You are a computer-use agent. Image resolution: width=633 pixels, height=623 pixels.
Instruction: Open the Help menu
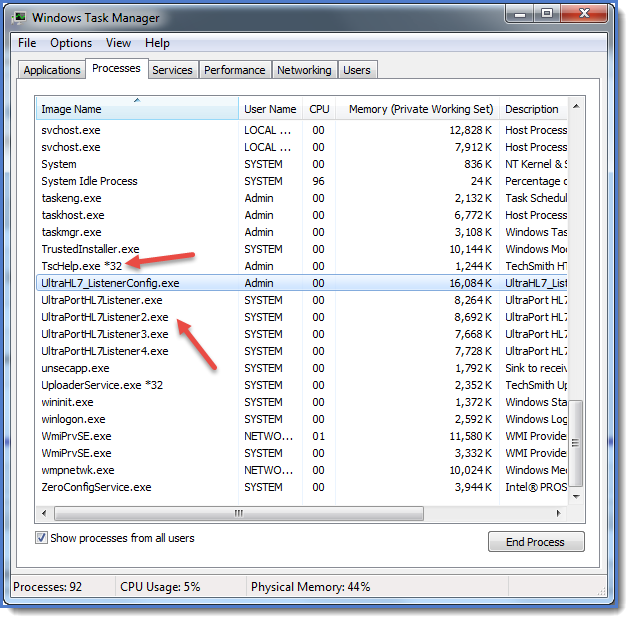(x=157, y=43)
